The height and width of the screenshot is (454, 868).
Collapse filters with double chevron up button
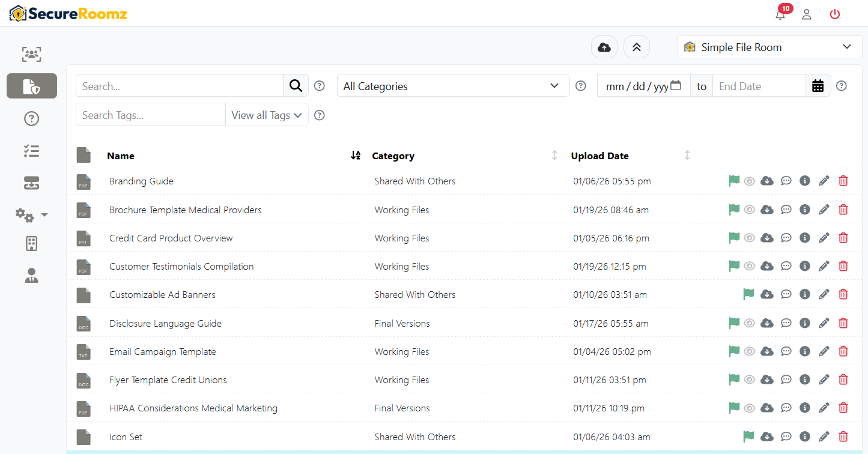click(637, 47)
